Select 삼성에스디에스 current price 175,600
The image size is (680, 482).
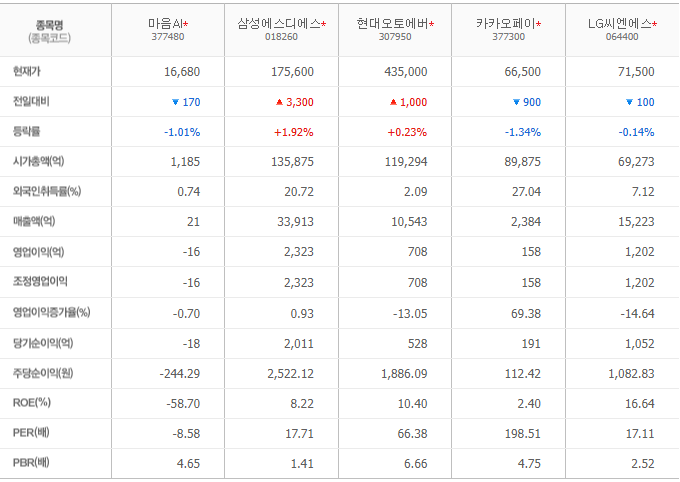[x=292, y=72]
